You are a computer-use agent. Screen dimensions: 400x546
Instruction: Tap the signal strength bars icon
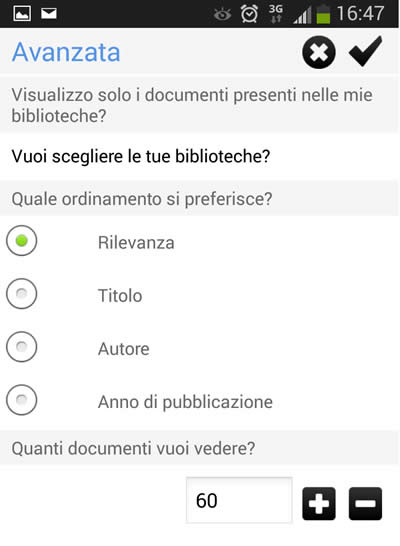pos(302,16)
